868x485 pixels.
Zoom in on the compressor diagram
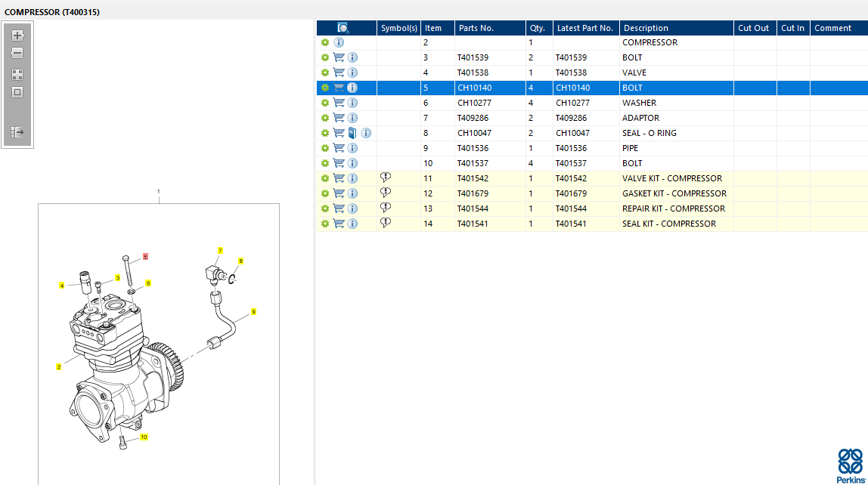(x=17, y=36)
